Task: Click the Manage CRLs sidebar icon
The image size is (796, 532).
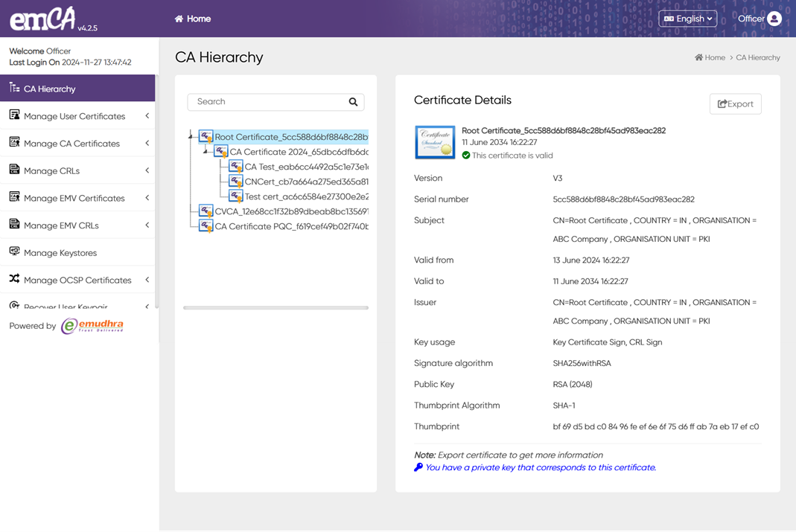Action: point(14,170)
